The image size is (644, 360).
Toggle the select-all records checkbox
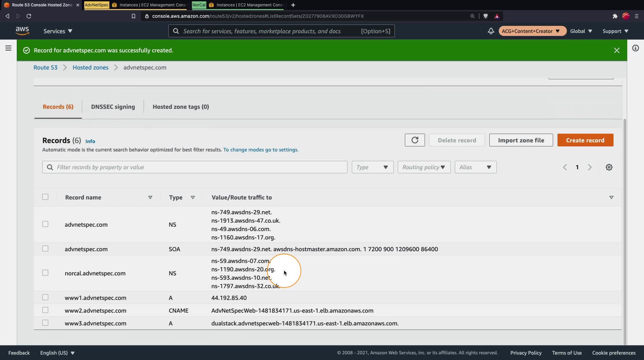45,197
